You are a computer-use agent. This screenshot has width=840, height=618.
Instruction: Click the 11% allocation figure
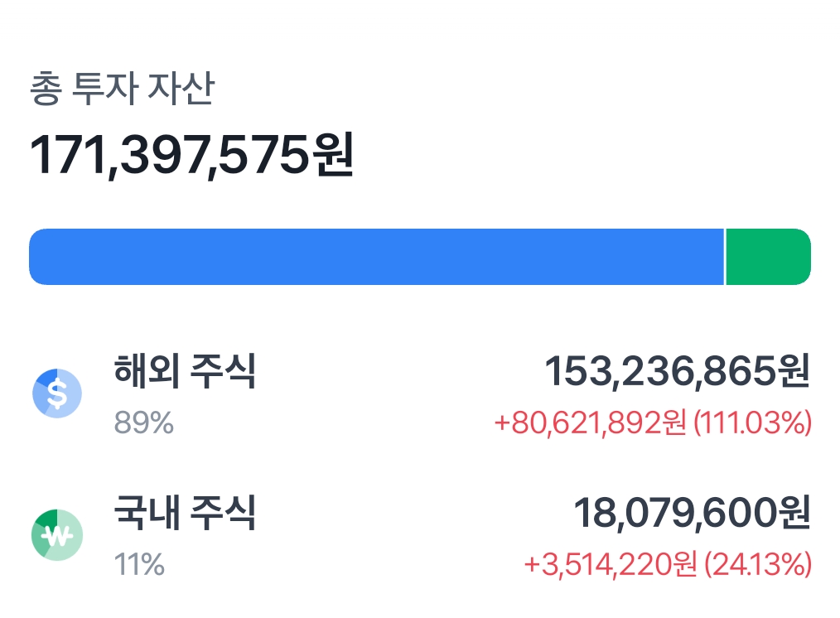click(139, 566)
